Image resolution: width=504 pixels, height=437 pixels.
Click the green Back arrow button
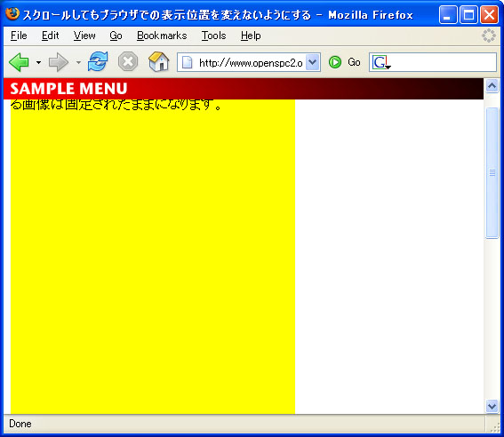20,62
